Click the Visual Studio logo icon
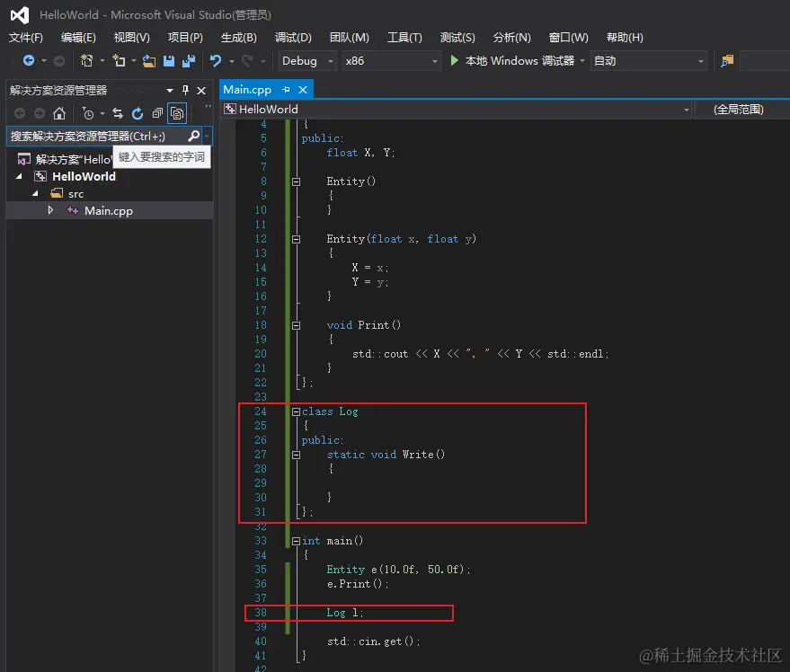790x672 pixels. click(20, 15)
